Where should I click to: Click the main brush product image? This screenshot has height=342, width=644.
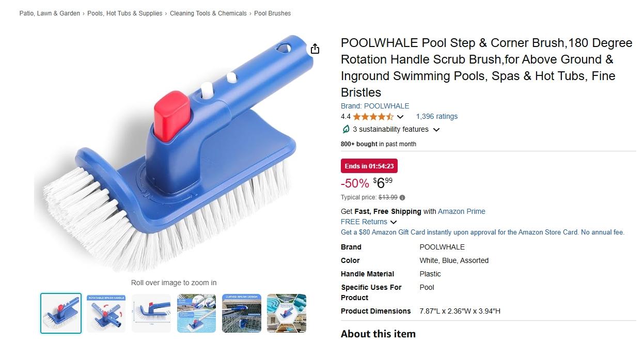(173, 153)
